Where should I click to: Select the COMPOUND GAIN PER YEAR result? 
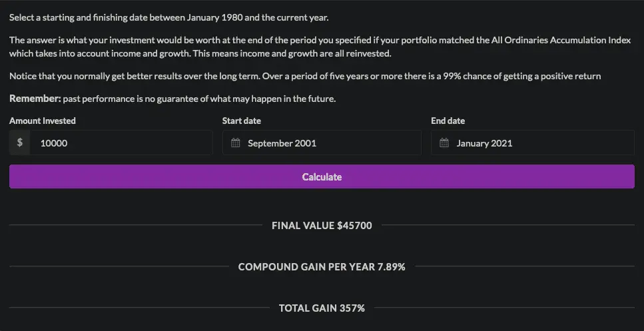(322, 266)
